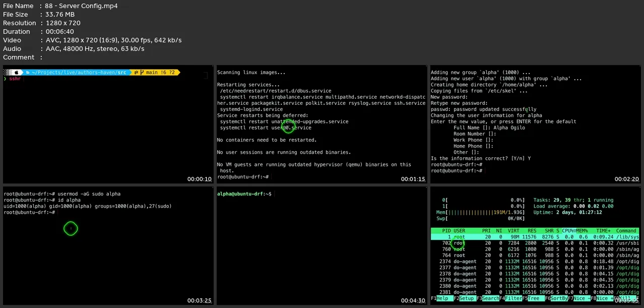Click the git branch icon beside main

click(143, 73)
